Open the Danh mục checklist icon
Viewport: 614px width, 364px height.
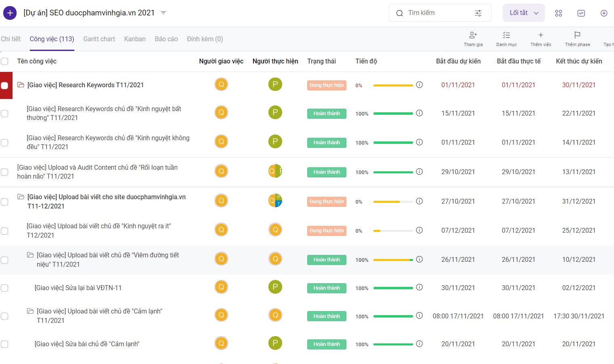point(506,35)
